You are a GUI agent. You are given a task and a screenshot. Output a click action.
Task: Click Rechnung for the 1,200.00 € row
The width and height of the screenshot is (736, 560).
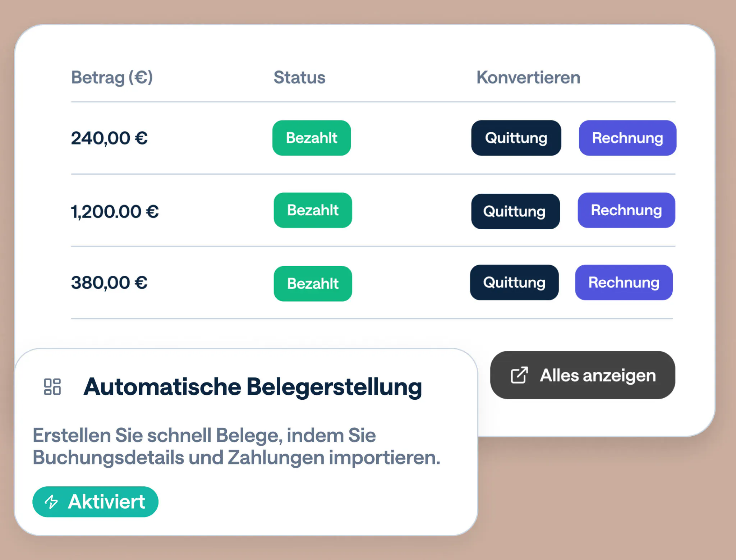point(626,210)
